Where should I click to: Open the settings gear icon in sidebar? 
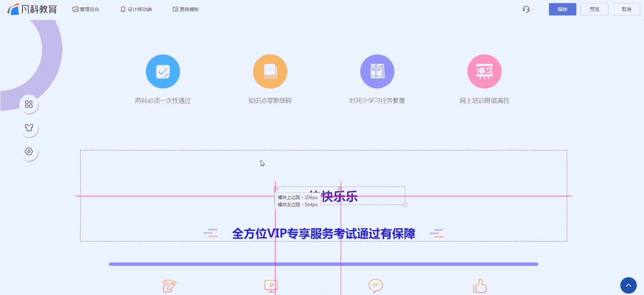(29, 151)
